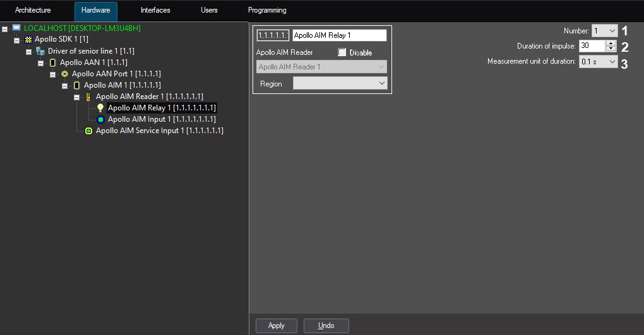Toggle the Disable checkbox
Screen dimensions: 644x335
pos(342,52)
